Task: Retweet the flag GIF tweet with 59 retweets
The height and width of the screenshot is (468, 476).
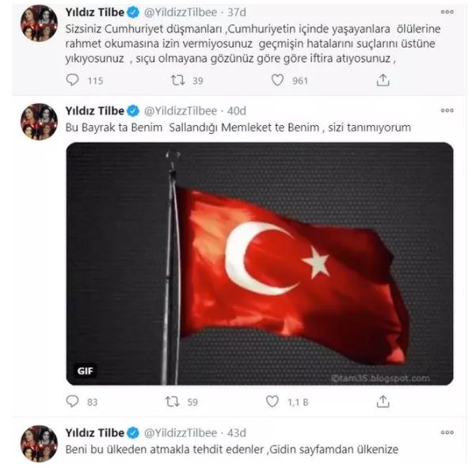Action: pos(172,401)
